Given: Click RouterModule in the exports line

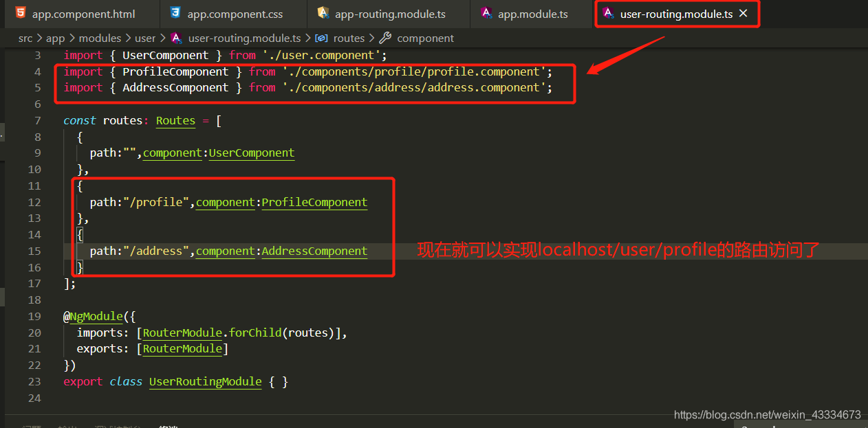Looking at the screenshot, I should tap(182, 349).
